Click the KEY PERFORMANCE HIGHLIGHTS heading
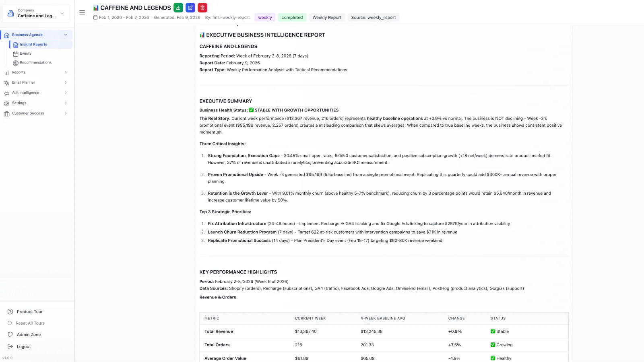This screenshot has height=362, width=644. (x=238, y=272)
